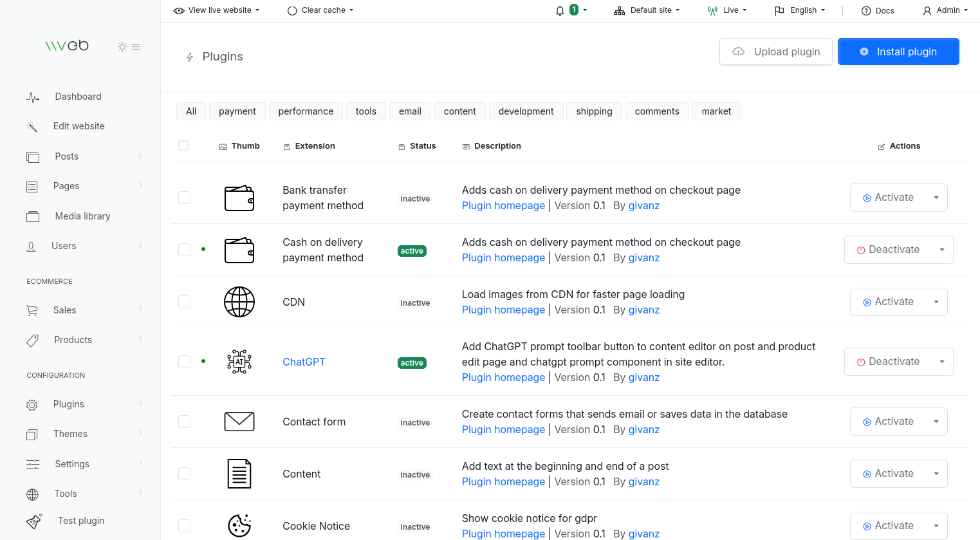
Task: Click the Cookie Notice cookie thumbnail
Action: point(239,526)
